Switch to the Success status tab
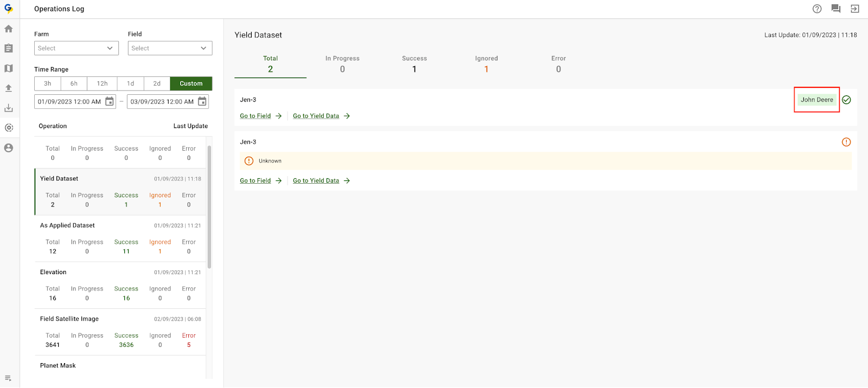The width and height of the screenshot is (868, 388). coord(414,64)
